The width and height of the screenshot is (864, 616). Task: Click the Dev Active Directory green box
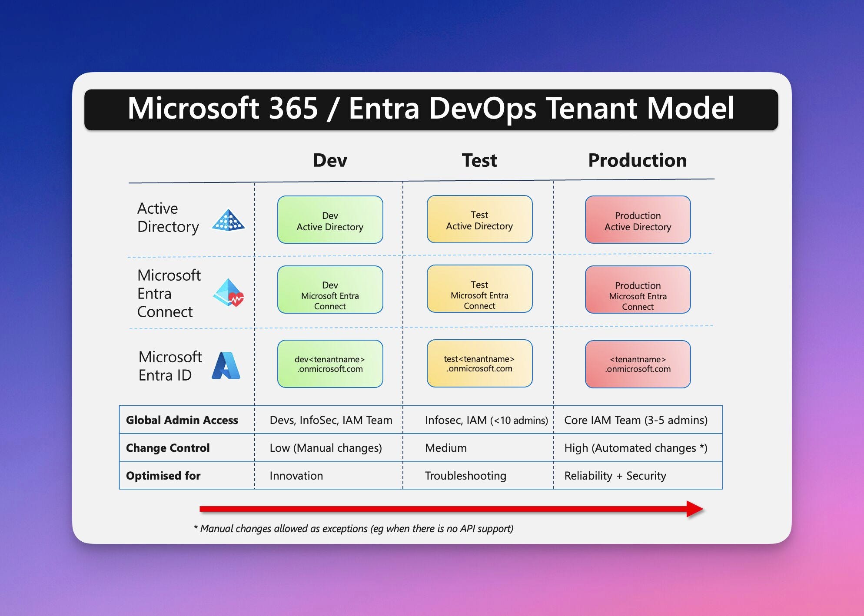[x=330, y=220]
